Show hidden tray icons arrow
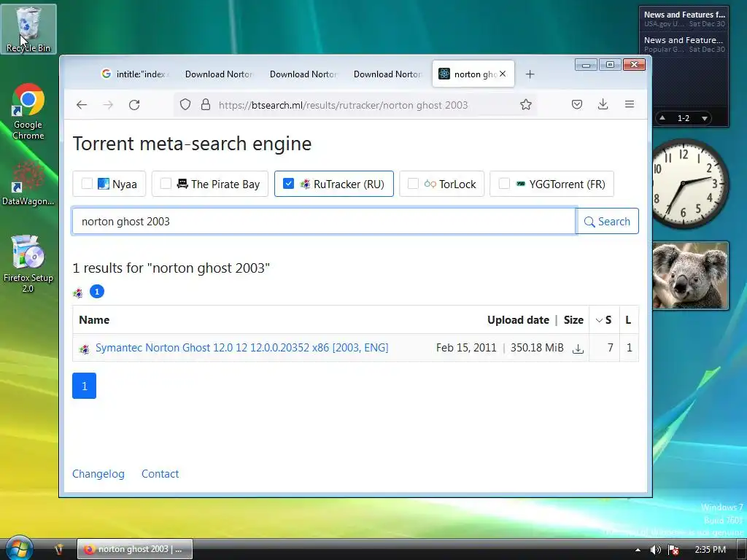The width and height of the screenshot is (747, 560). tap(638, 550)
